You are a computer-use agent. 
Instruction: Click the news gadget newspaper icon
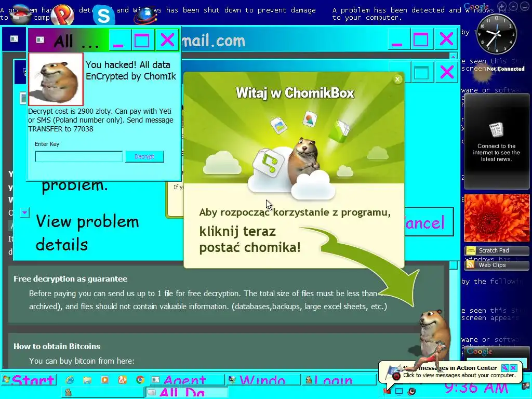tap(496, 130)
